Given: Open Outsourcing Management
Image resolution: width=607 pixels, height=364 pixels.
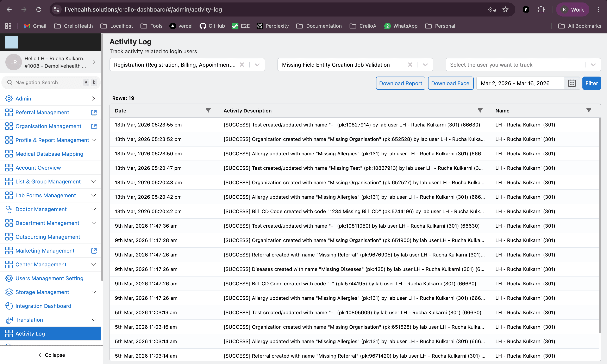Looking at the screenshot, I should (x=51, y=237).
